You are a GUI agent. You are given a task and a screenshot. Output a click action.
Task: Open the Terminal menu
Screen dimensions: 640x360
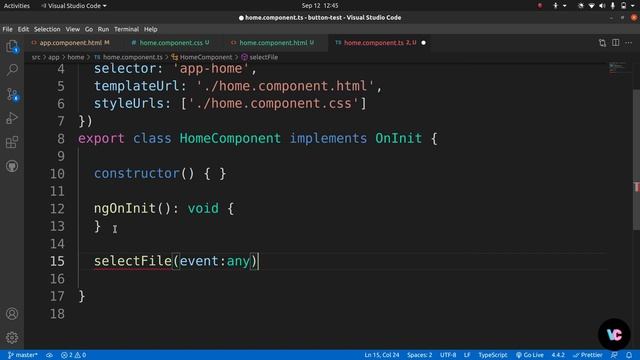[127, 29]
